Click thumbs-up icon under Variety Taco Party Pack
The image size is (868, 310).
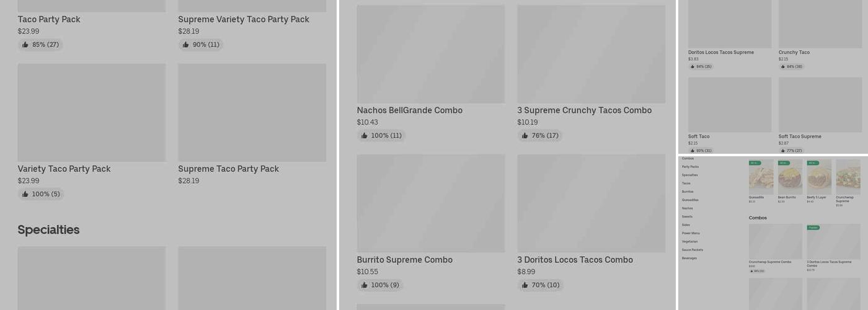point(25,194)
